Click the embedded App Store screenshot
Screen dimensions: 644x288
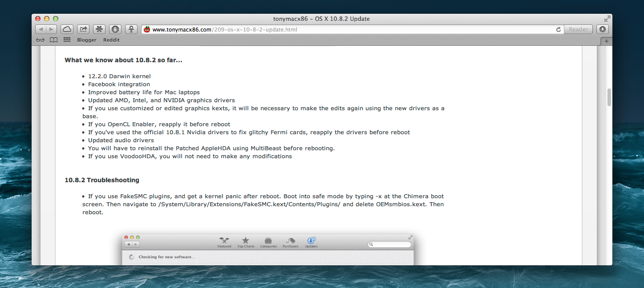pyautogui.click(x=268, y=249)
